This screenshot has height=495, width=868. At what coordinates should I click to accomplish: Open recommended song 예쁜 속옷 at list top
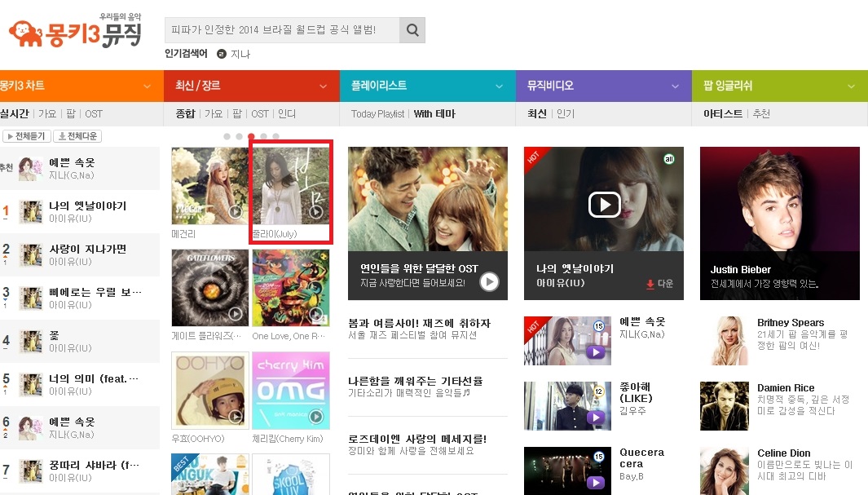click(72, 163)
